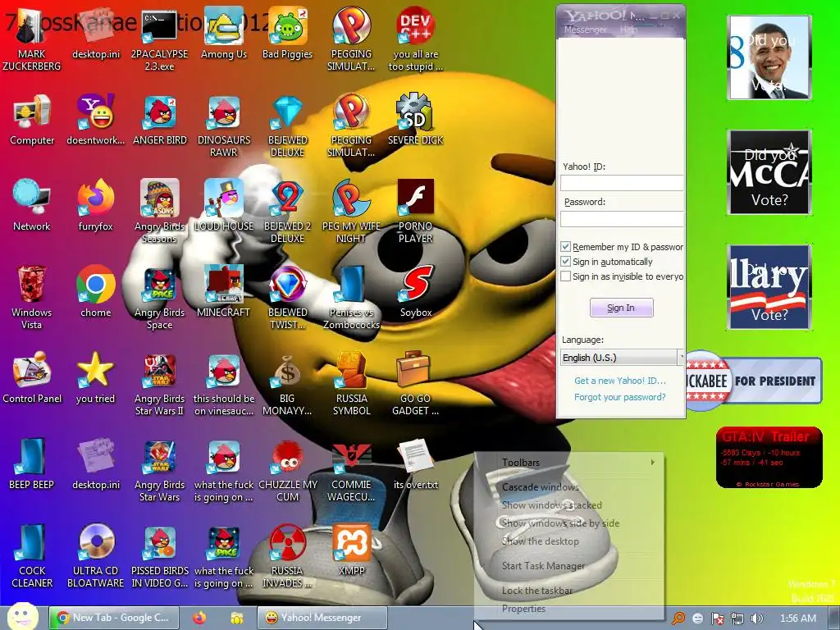Open the Among Us desktop icon
The image size is (840, 630).
coord(223,33)
